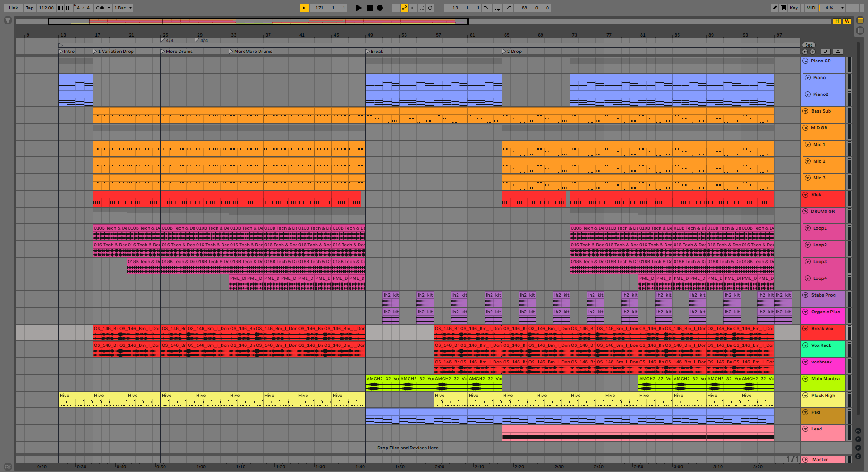The width and height of the screenshot is (868, 472).
Task: Collapse the DRUMS GR group track
Action: [x=806, y=212]
